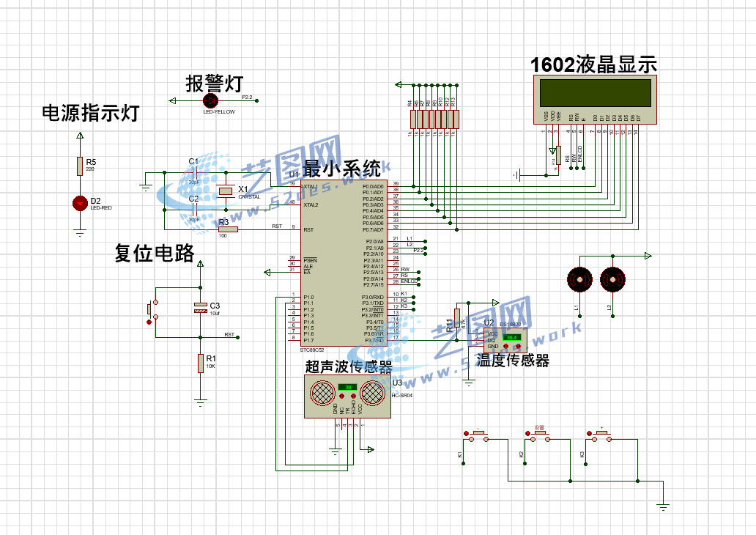Select pull-up resistor R11 4.7k
The height and width of the screenshot is (535, 756).
457,318
